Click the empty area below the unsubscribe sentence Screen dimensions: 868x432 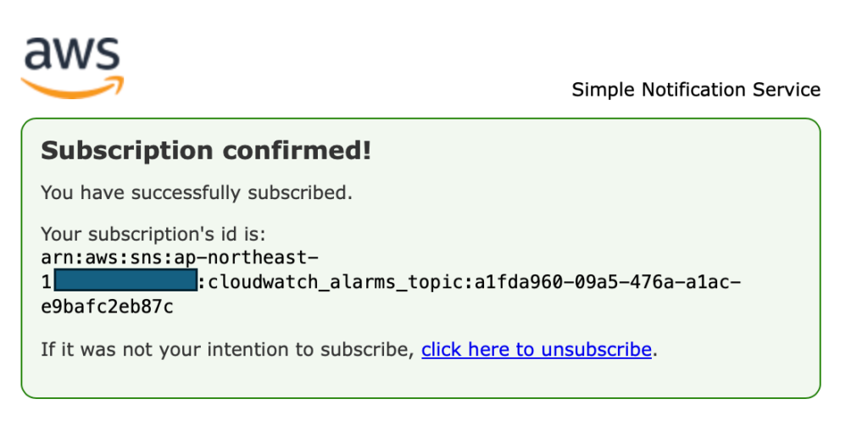click(420, 379)
